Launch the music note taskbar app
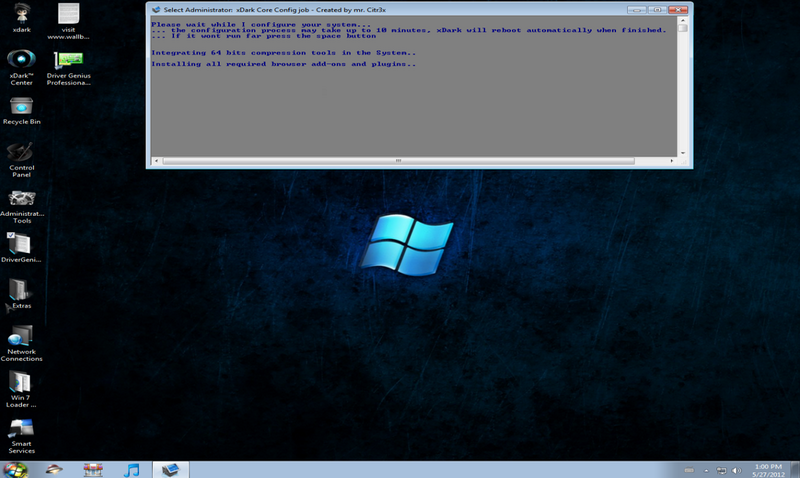Screen dimensions: 800x478 (x=132, y=469)
